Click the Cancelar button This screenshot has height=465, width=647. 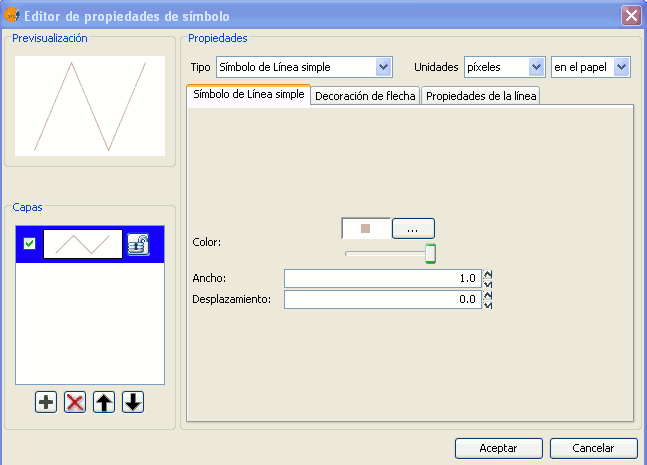[593, 448]
